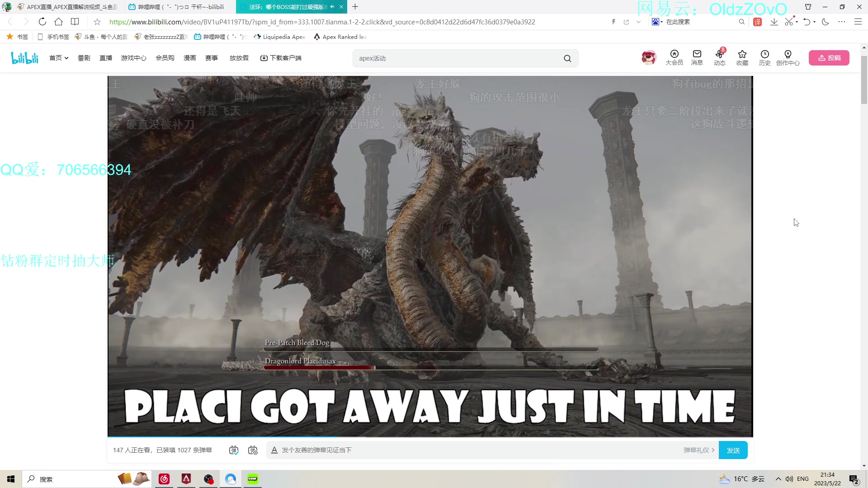The image size is (868, 488).
Task: Click the page vertical scrollbar thumb
Action: pyautogui.click(x=864, y=80)
